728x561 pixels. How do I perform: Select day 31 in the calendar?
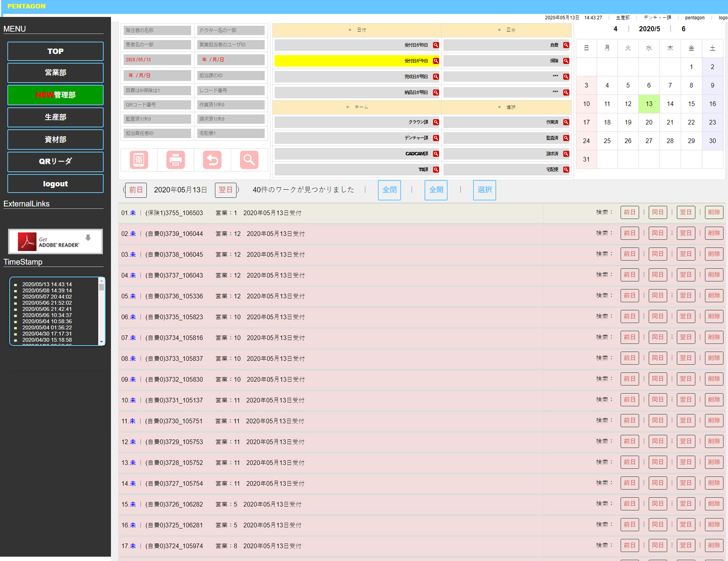tap(586, 160)
